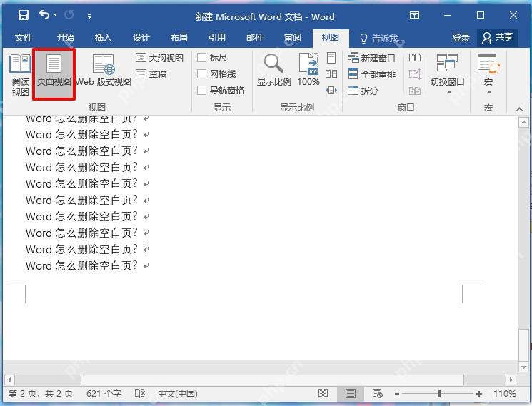Switch to the 设计 ribbon tab
This screenshot has width=532, height=406.
pyautogui.click(x=141, y=38)
